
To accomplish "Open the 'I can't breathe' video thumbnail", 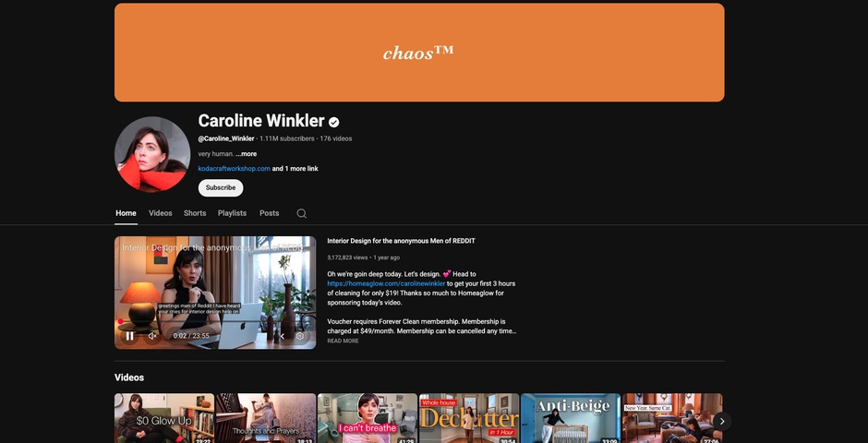I will [368, 418].
